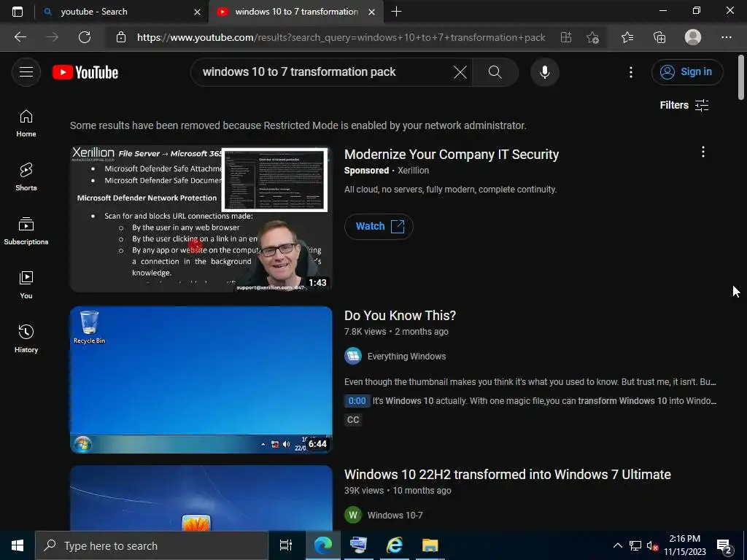The height and width of the screenshot is (560, 747).
Task: Open split screen in Edge toolbar
Action: click(565, 37)
